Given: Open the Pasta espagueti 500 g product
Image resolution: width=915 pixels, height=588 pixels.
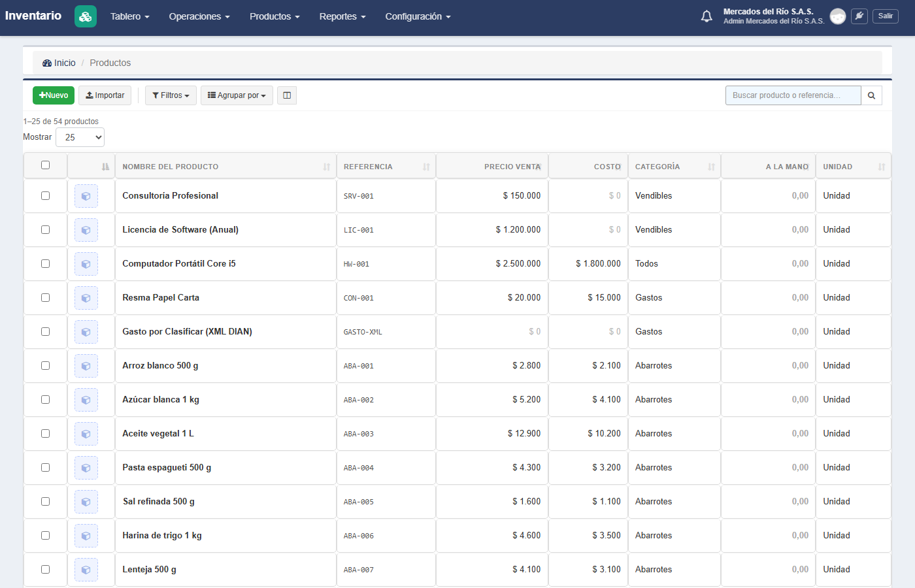Looking at the screenshot, I should [167, 468].
